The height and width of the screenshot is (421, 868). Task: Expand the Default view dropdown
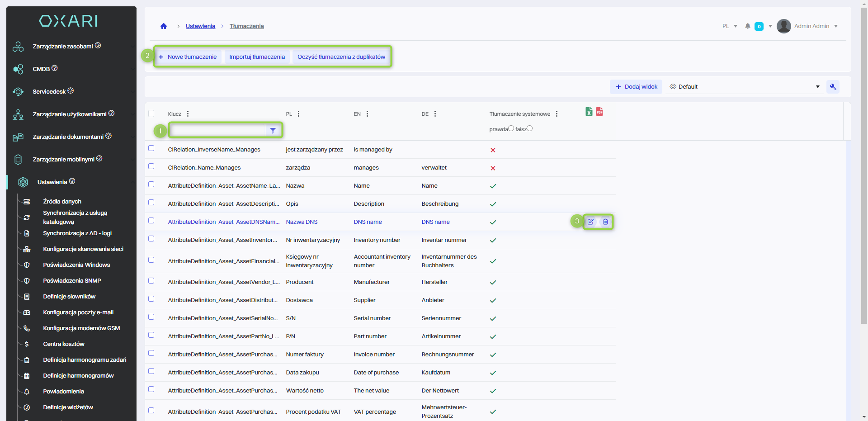[x=817, y=87]
